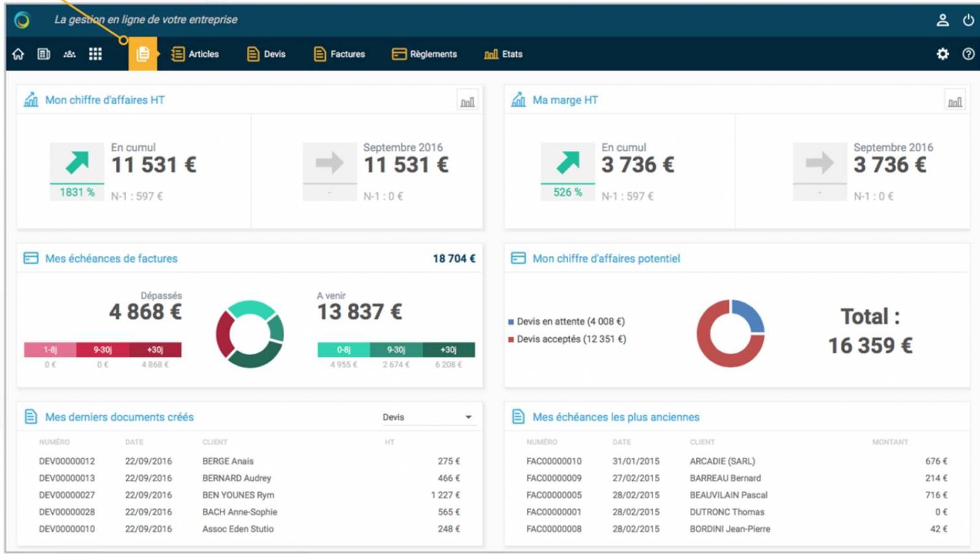Viewport: 980px width, 554px height.
Task: Select the highlighted orange documents icon
Action: (143, 54)
